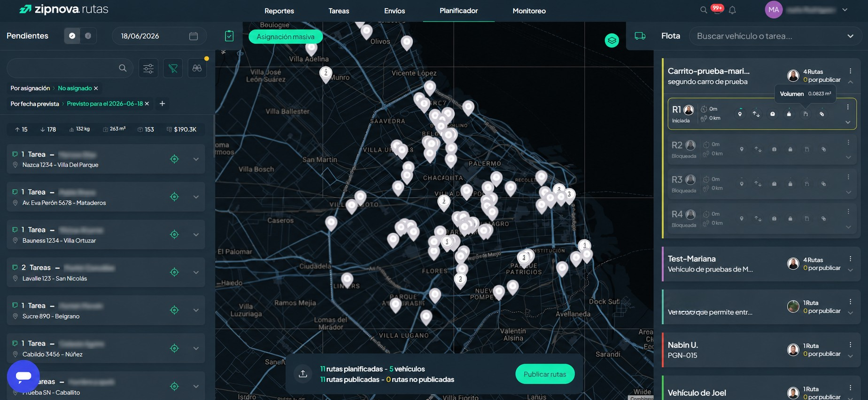The image size is (868, 400).
Task: Expand the Av. Eva Perón 5678 task card
Action: (196, 197)
